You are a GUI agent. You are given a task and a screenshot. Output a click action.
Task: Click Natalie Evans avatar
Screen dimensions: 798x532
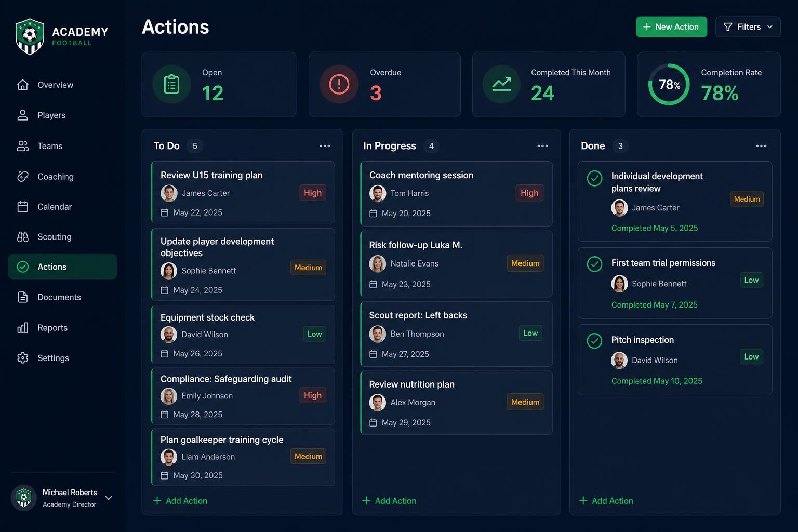378,264
